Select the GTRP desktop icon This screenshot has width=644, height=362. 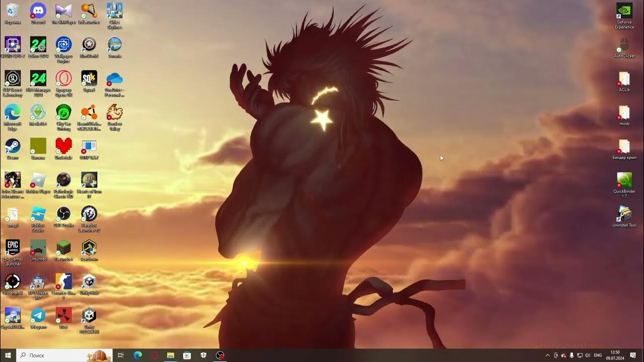click(x=89, y=149)
